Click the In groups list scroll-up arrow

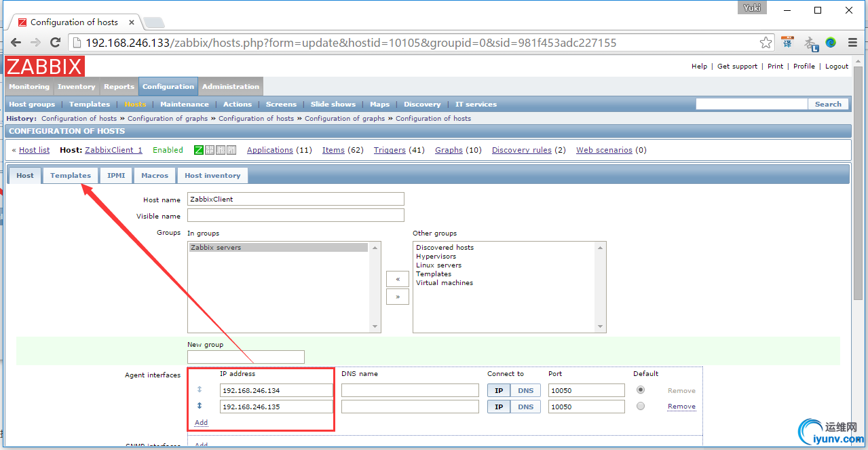pos(375,247)
